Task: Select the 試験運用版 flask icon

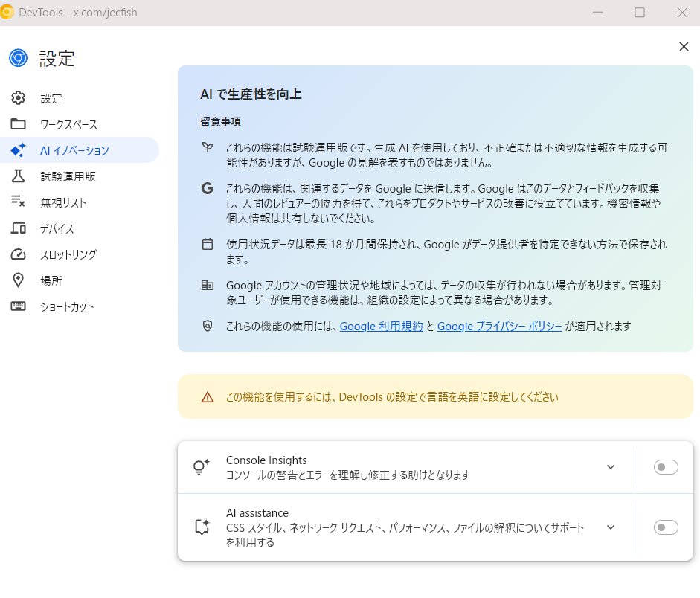Action: coord(18,176)
